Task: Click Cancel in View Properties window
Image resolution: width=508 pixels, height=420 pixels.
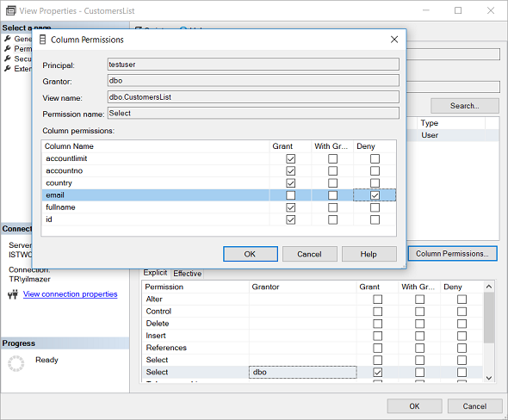Action: point(474,406)
